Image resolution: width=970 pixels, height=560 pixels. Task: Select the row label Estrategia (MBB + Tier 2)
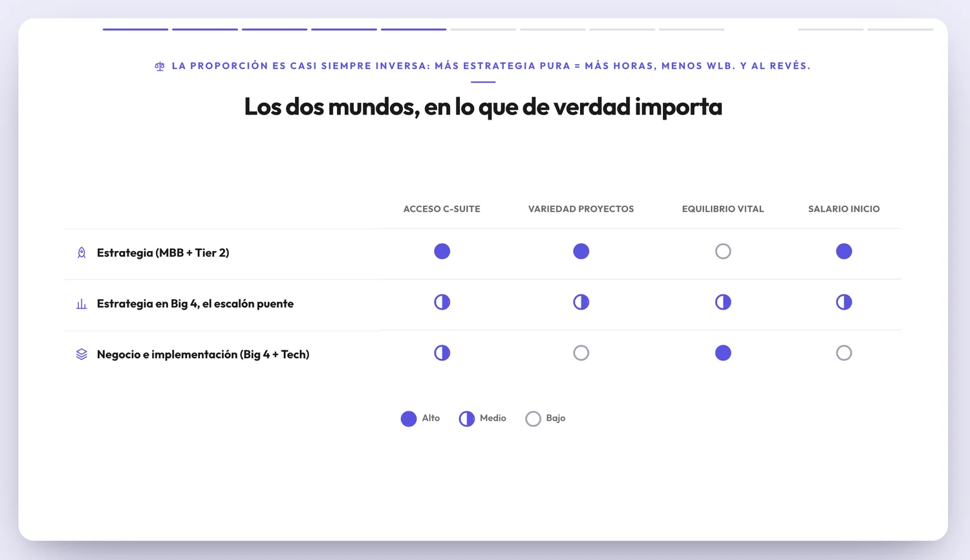(x=163, y=253)
